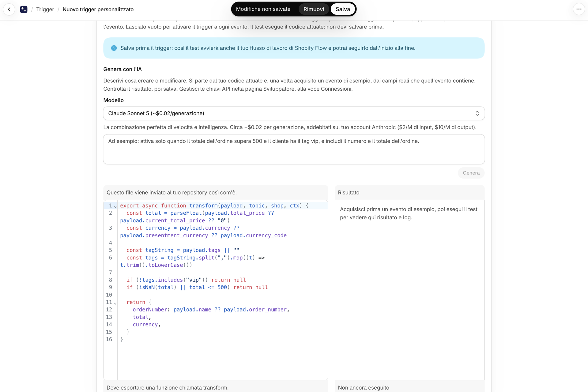Image resolution: width=588 pixels, height=392 pixels.
Task: Click the Modifiche non salvate label
Action: coord(263,9)
